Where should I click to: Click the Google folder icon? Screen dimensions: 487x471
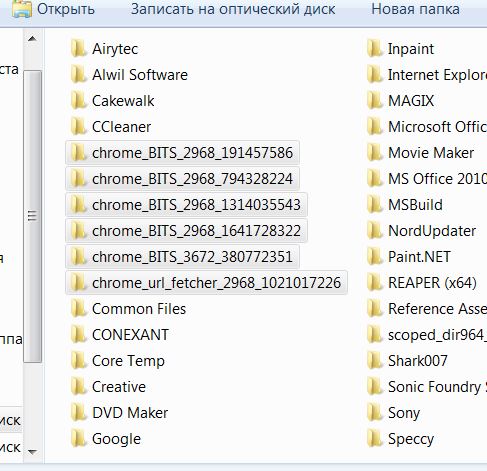[x=79, y=439]
